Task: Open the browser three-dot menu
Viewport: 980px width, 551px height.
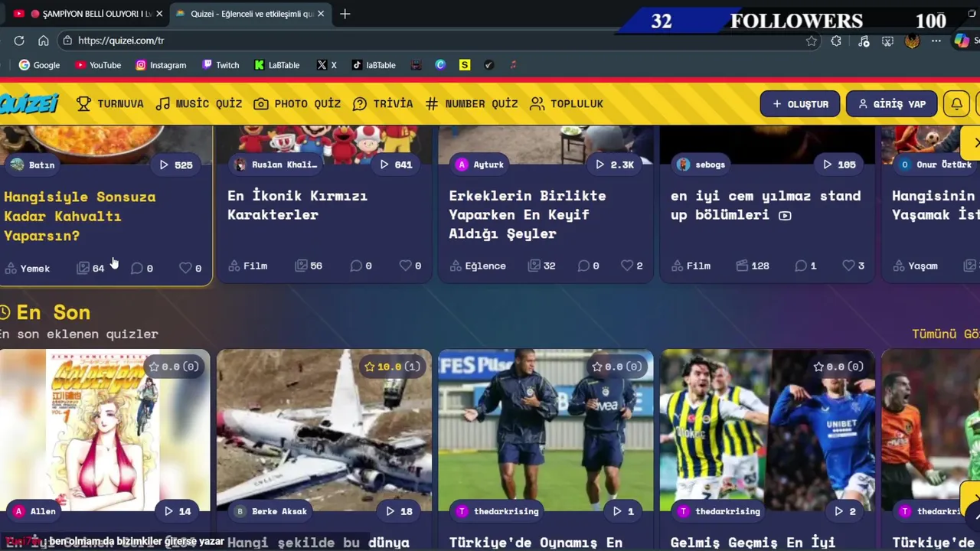Action: point(936,41)
